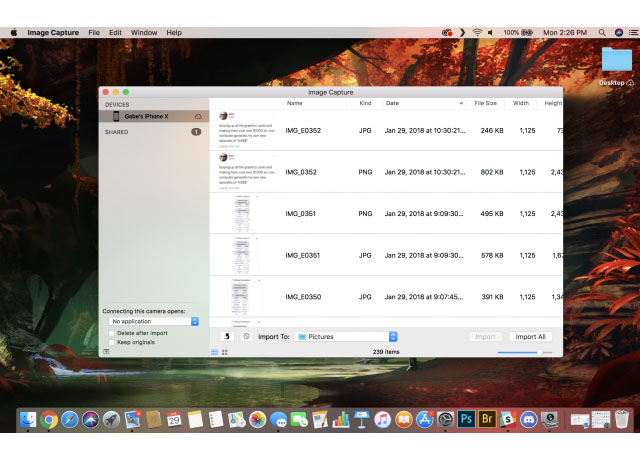Screen dimensions: 640x460
Task: Switch to list view icon
Action: [x=213, y=352]
